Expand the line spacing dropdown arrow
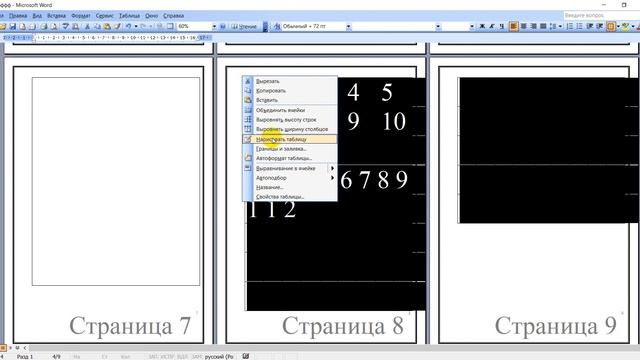This screenshot has width=640, height=360. tap(560, 27)
